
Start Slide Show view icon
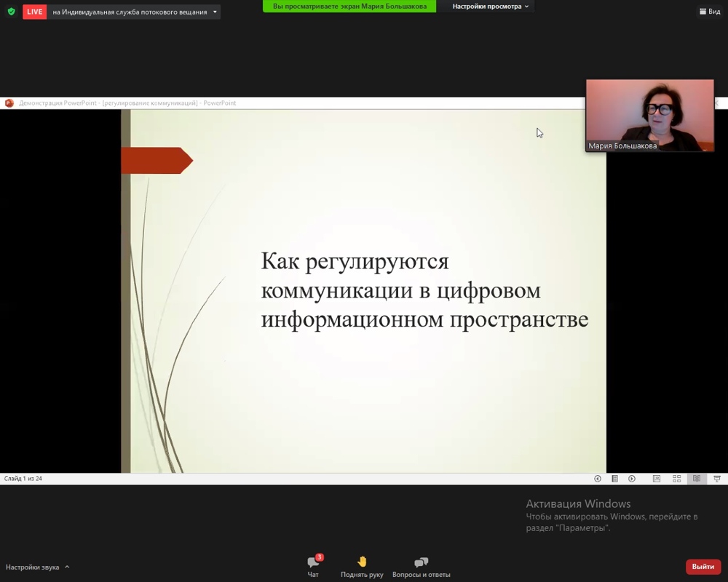pos(717,479)
